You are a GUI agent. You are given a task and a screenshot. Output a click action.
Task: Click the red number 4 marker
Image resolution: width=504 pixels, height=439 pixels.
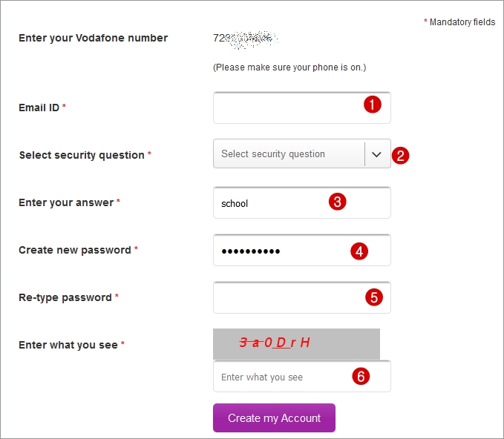(359, 251)
